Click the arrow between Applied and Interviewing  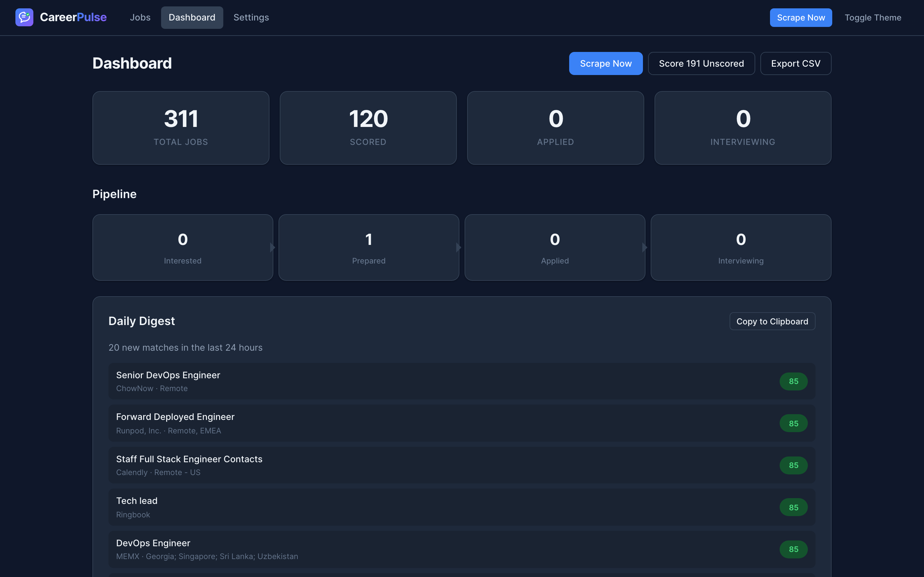tap(645, 247)
